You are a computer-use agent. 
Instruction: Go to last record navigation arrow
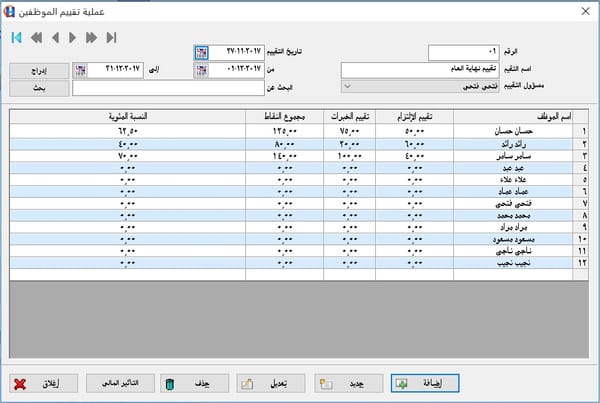(x=111, y=38)
